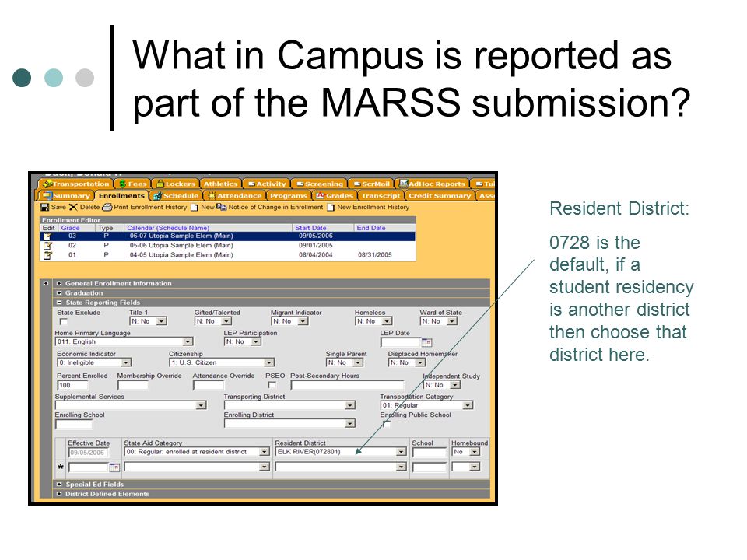Open the Grades tab
This screenshot has width=747, height=560.
335,196
